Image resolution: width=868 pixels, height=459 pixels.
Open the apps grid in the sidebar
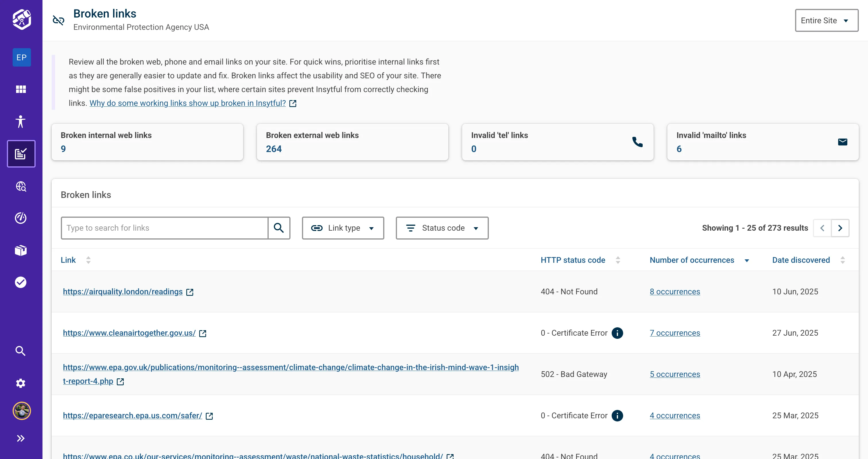(21, 89)
